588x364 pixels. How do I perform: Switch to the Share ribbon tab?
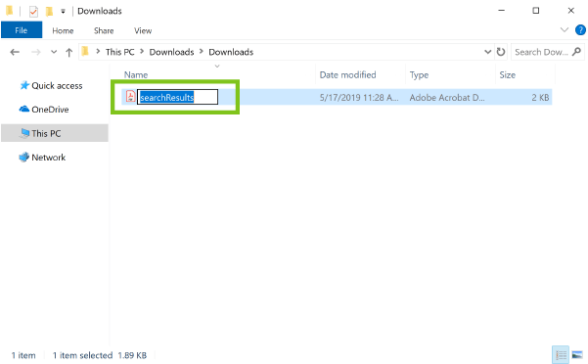pos(104,30)
